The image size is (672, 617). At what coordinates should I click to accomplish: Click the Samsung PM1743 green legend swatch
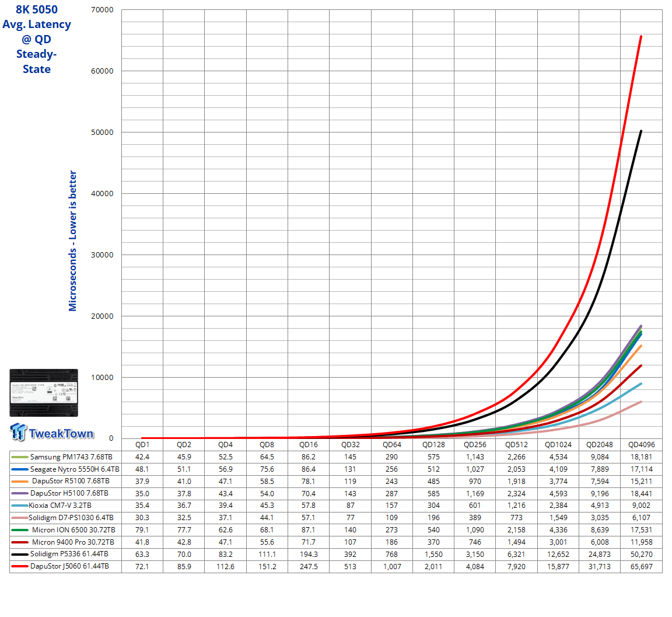click(20, 458)
